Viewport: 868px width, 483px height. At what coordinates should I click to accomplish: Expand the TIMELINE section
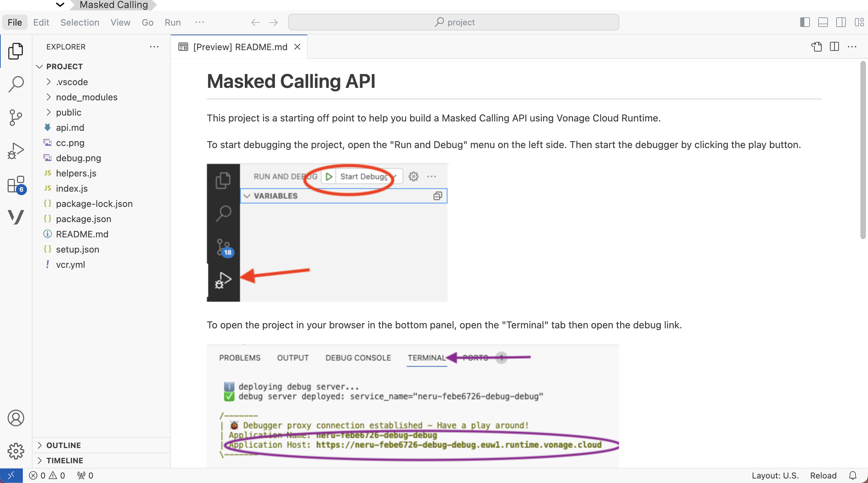(x=65, y=461)
